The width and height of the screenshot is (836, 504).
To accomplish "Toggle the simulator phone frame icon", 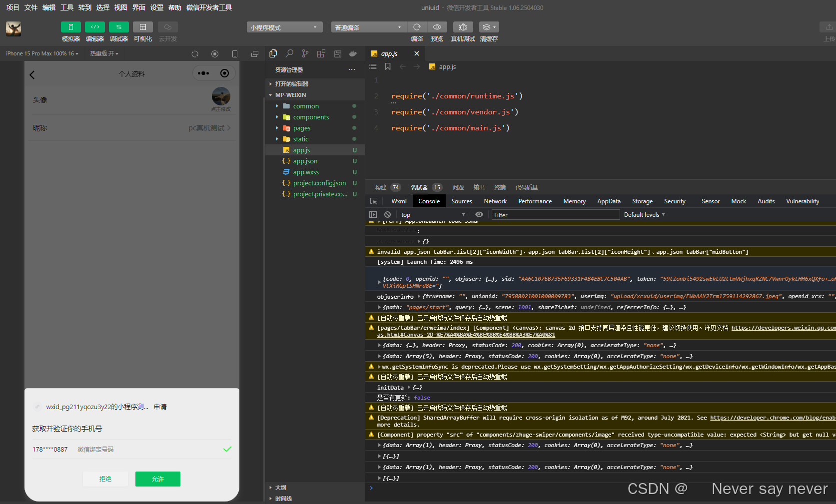I will pos(235,54).
